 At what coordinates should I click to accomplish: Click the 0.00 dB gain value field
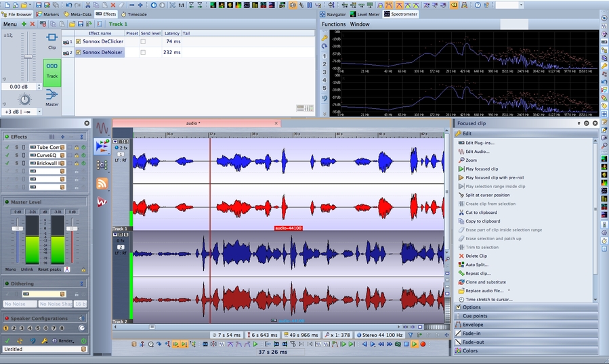tap(19, 87)
